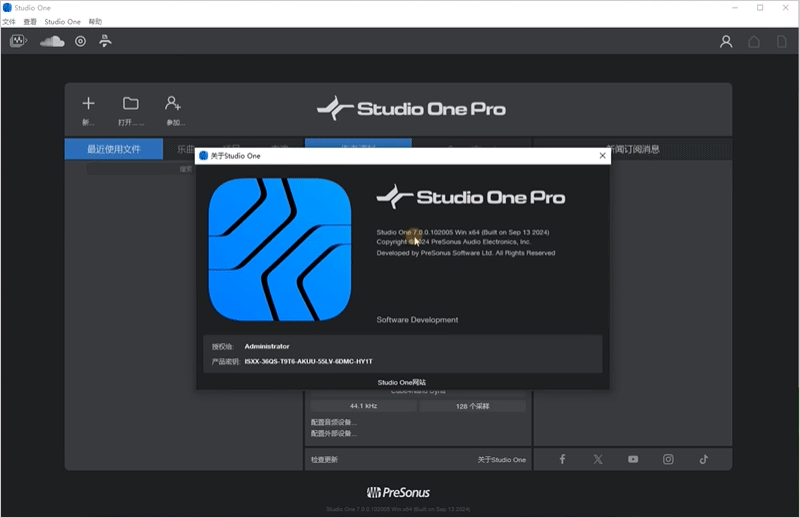
Task: Open the Instagram social icon
Action: click(668, 459)
